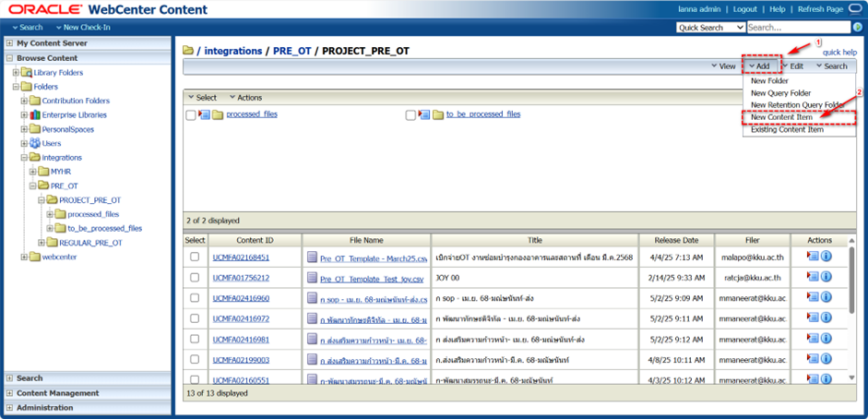Expand the My Content Server panel
Screen dimensions: 868x419
9,43
